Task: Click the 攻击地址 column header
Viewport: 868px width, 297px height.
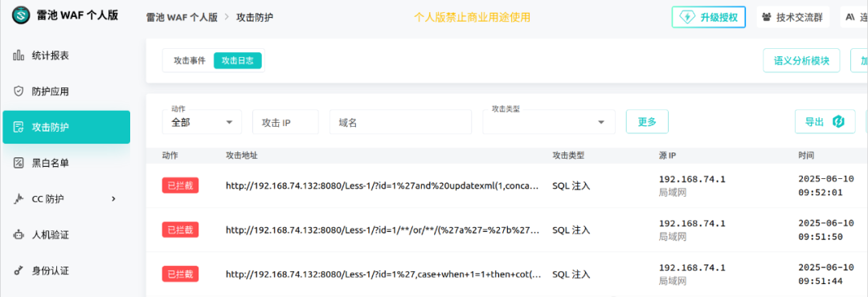Action: click(x=241, y=156)
